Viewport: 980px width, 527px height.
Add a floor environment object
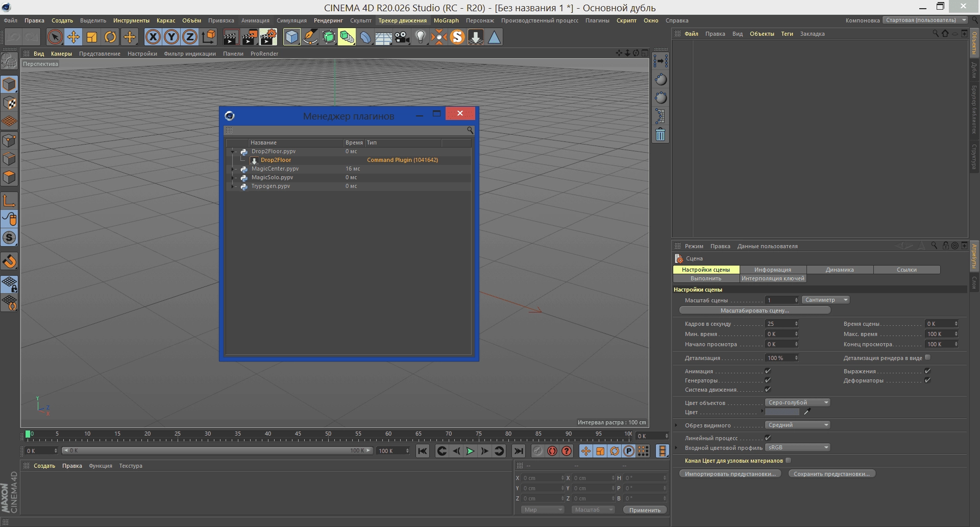[x=384, y=37]
